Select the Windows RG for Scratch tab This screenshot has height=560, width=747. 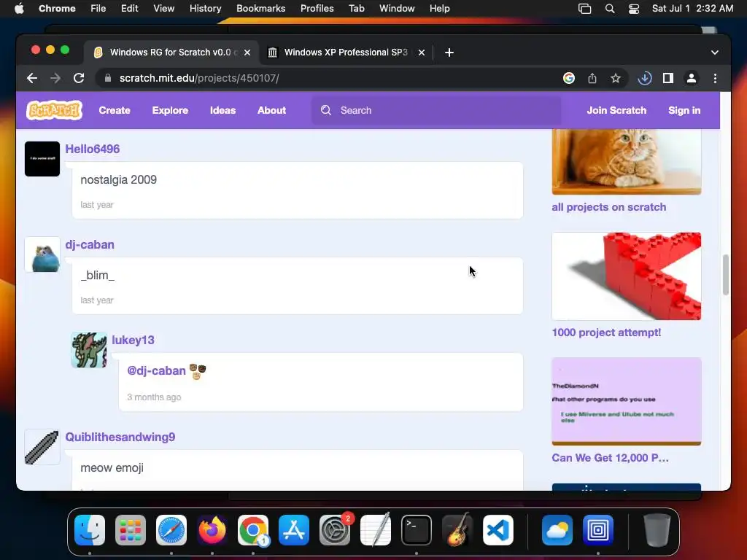[x=171, y=52]
